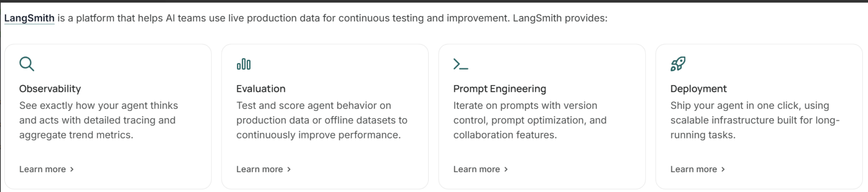Click the Prompt Engineering terminal prompt icon
Image resolution: width=868 pixels, height=192 pixels.
460,64
